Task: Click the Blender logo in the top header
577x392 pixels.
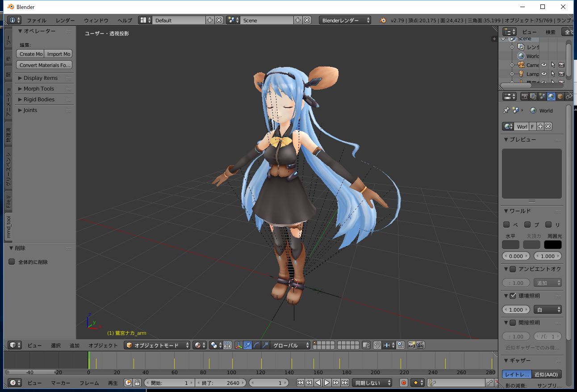Action: [x=383, y=20]
